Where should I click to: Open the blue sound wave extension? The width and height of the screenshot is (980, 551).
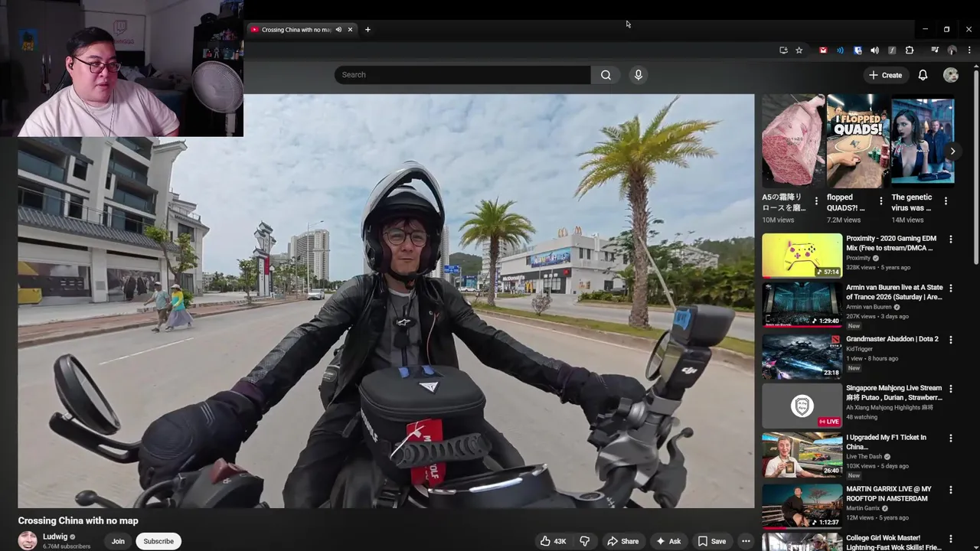click(x=840, y=51)
